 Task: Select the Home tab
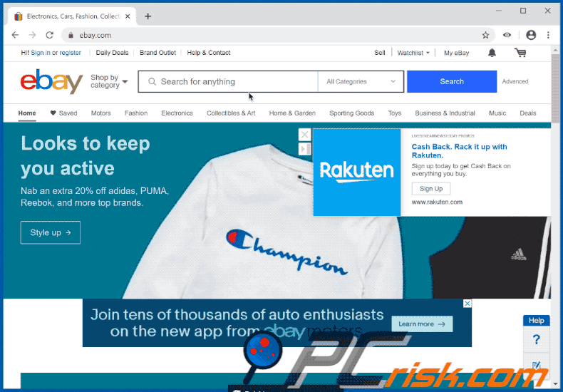click(x=27, y=113)
